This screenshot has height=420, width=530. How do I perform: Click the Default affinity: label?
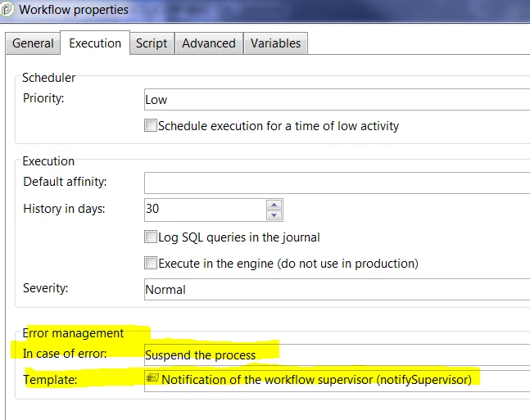pyautogui.click(x=65, y=182)
